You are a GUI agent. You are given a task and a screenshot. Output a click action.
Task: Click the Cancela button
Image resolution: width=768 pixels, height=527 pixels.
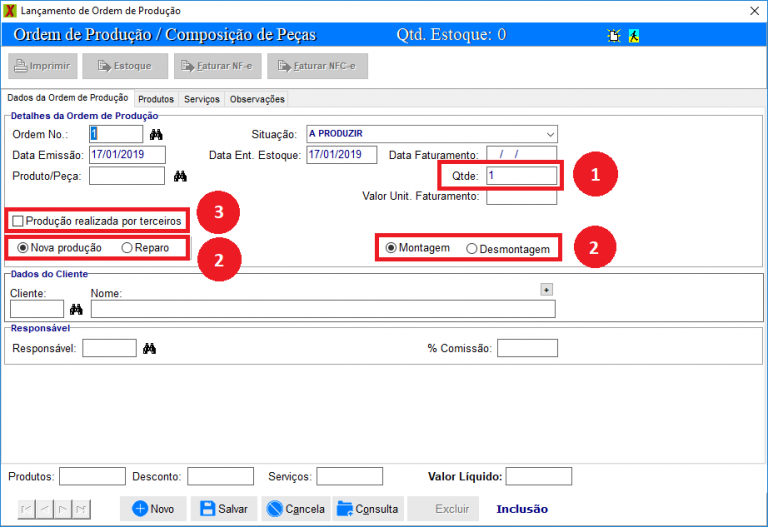click(295, 508)
